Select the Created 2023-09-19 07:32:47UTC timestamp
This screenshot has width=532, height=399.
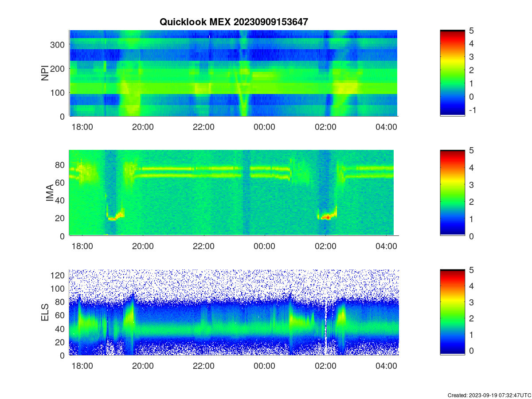[x=489, y=395]
